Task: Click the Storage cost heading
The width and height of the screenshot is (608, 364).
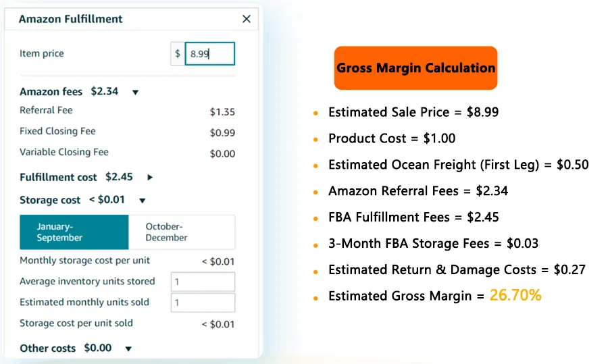Action: [50, 200]
